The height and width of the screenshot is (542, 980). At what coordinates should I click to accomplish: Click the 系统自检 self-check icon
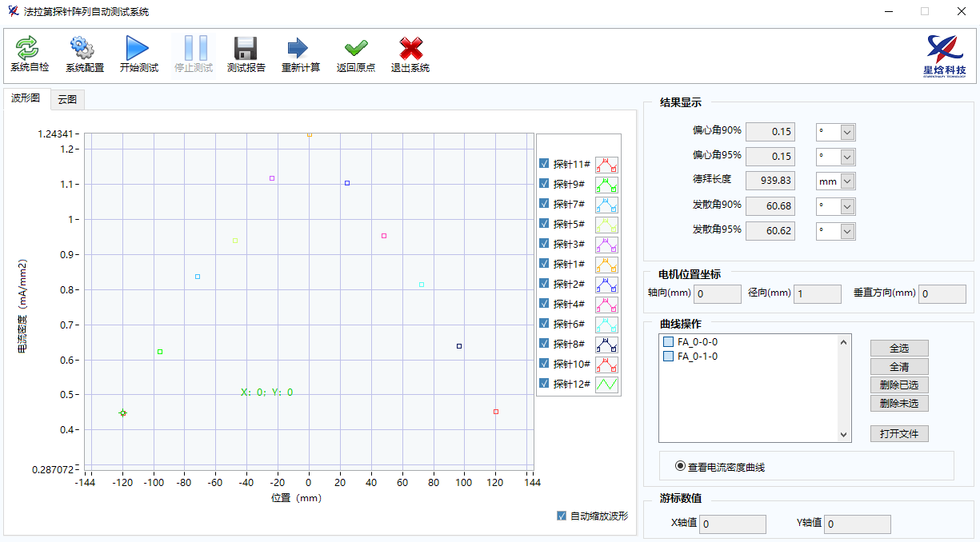(x=29, y=50)
